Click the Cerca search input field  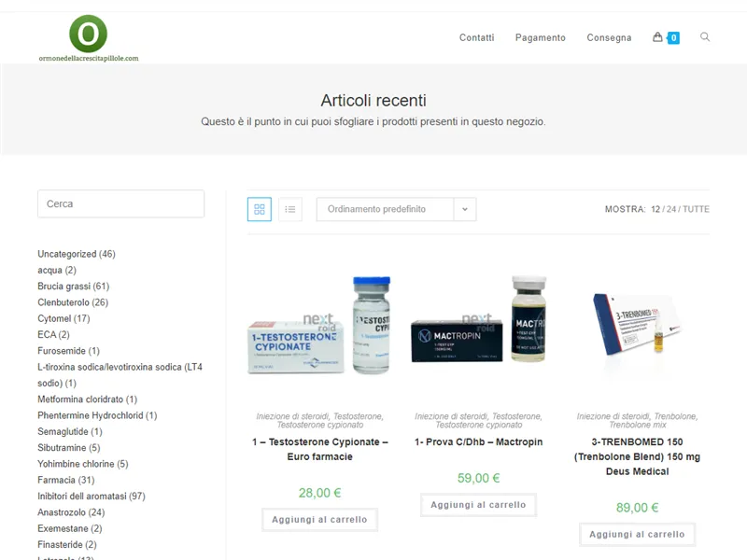pos(120,203)
